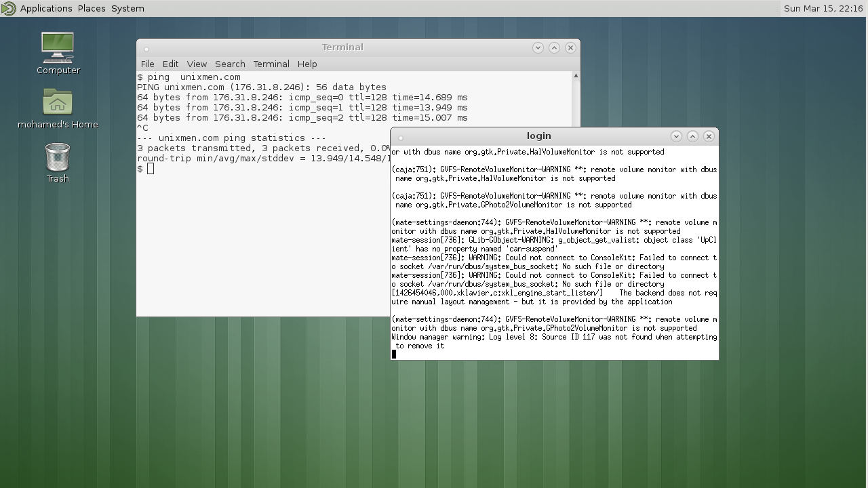
Task: Open the System menu
Action: pos(127,8)
